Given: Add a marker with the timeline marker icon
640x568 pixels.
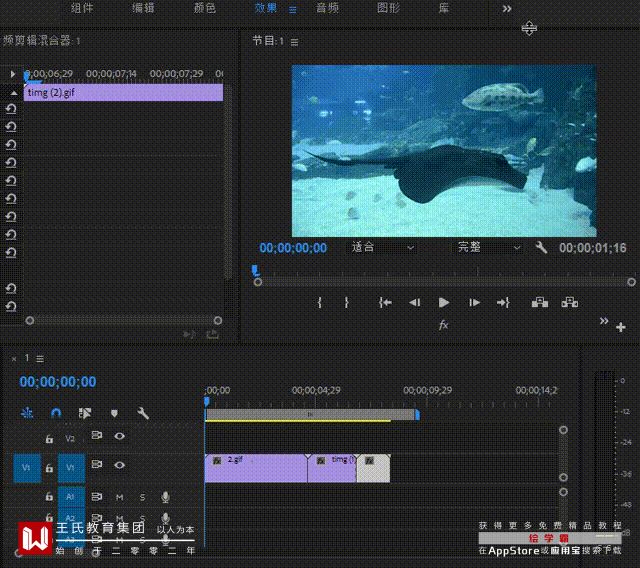Looking at the screenshot, I should point(114,413).
